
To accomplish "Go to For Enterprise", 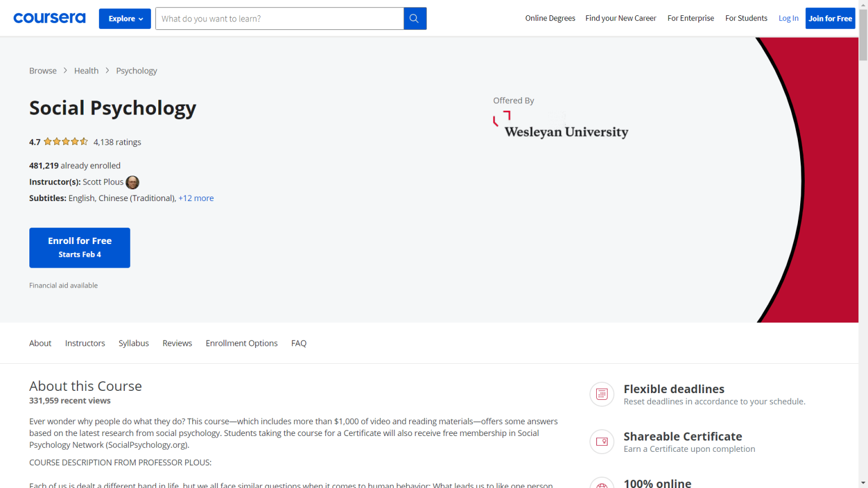I will click(691, 18).
